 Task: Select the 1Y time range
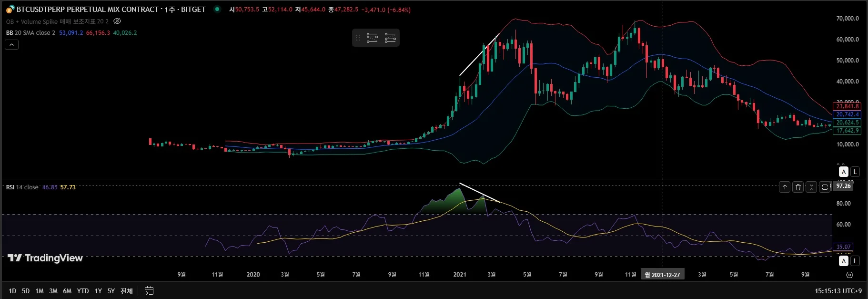tap(98, 291)
